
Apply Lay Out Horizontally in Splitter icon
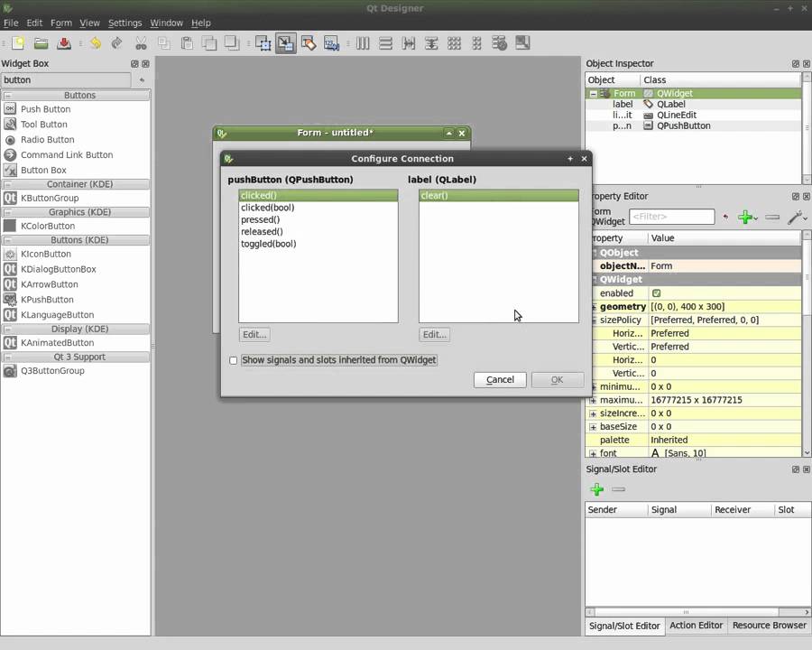409,43
